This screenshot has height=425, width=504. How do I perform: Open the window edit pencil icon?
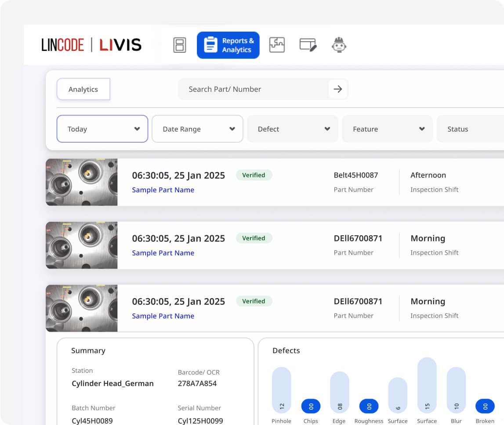pyautogui.click(x=308, y=45)
